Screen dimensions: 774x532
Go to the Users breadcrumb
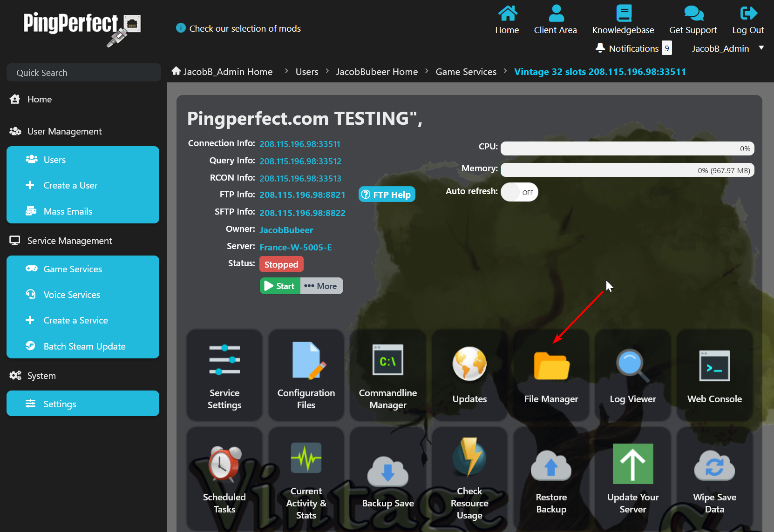click(x=307, y=72)
